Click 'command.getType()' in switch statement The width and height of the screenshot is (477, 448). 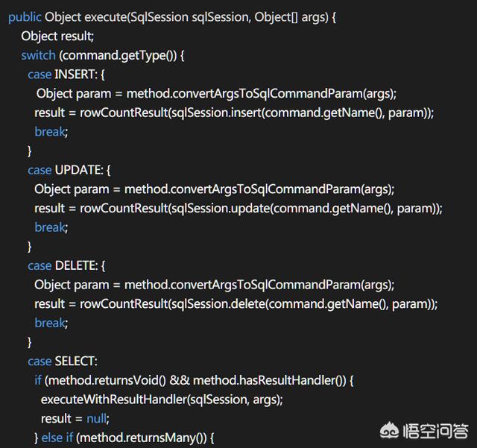click(x=118, y=56)
